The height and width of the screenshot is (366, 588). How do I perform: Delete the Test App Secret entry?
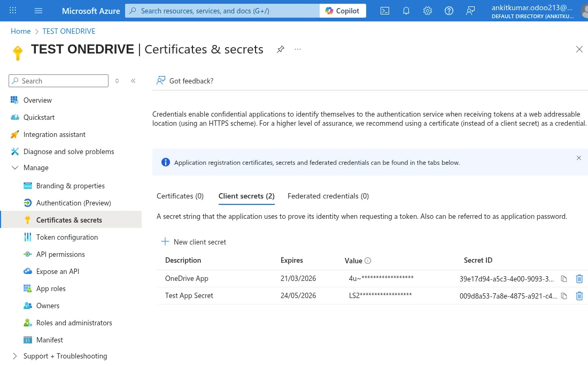click(579, 295)
